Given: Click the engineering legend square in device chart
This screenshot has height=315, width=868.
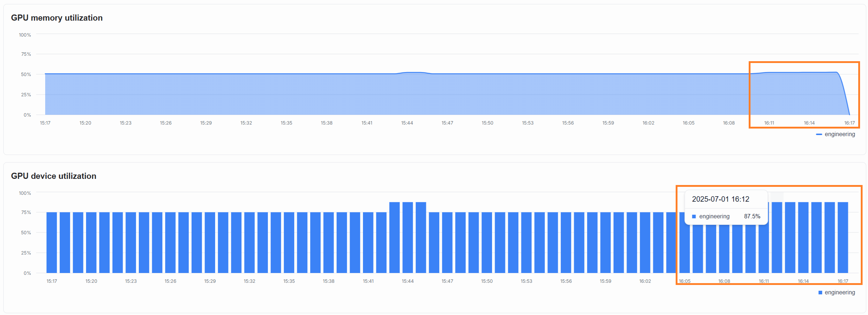Looking at the screenshot, I should pos(820,293).
